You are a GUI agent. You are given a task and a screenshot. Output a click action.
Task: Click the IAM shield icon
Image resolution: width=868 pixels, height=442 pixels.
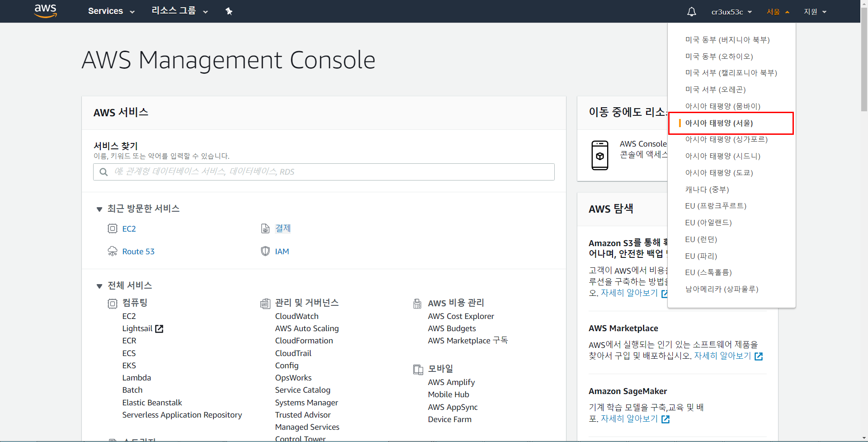pos(265,251)
